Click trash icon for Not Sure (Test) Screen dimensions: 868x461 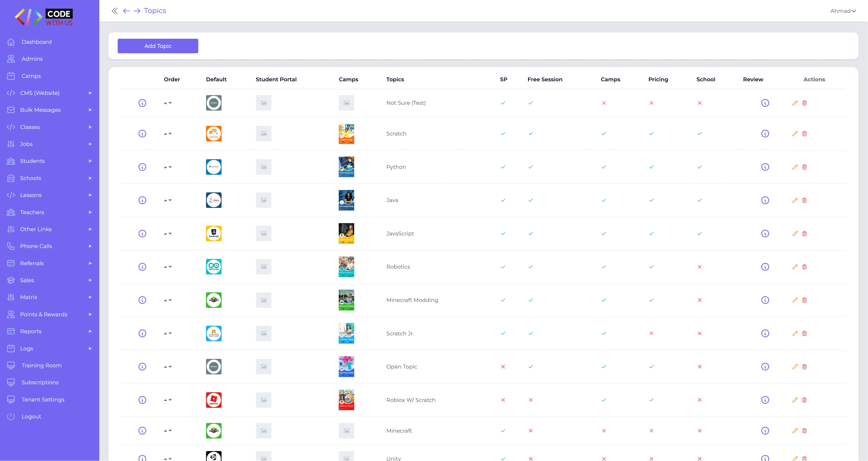click(x=804, y=103)
